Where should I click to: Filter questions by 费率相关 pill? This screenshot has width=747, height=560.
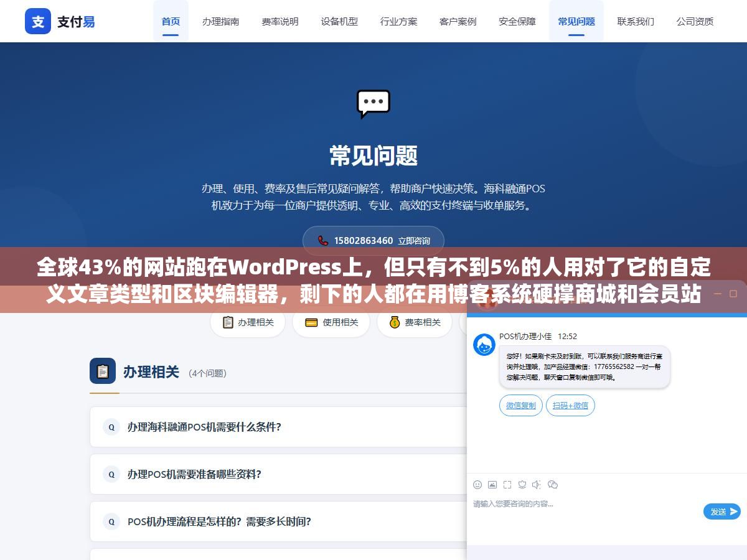pos(415,322)
